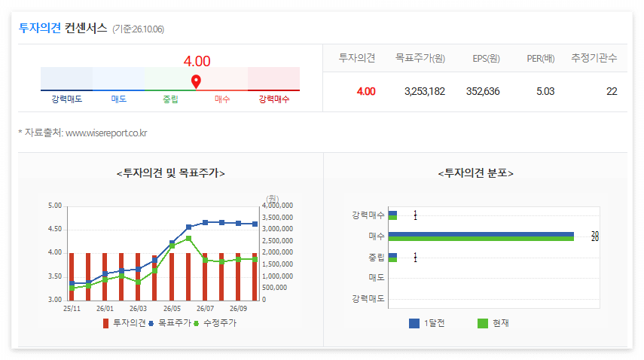Screen dimensions: 644x360
Task: Click the 매도 label in distribution chart
Action: 376,278
